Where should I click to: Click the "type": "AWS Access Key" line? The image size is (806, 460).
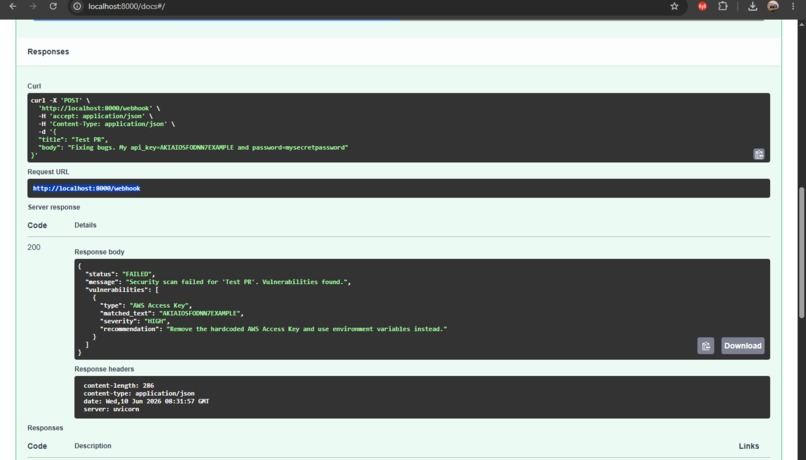pos(146,305)
